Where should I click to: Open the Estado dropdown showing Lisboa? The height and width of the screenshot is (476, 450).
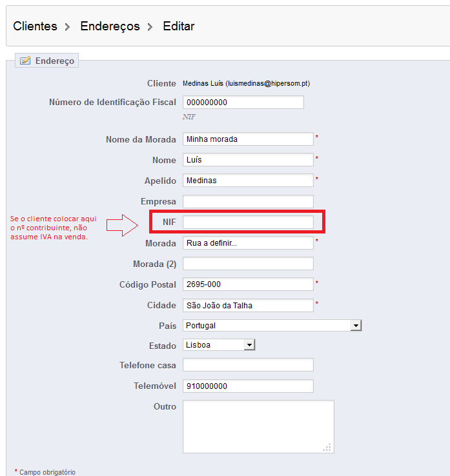coord(219,345)
